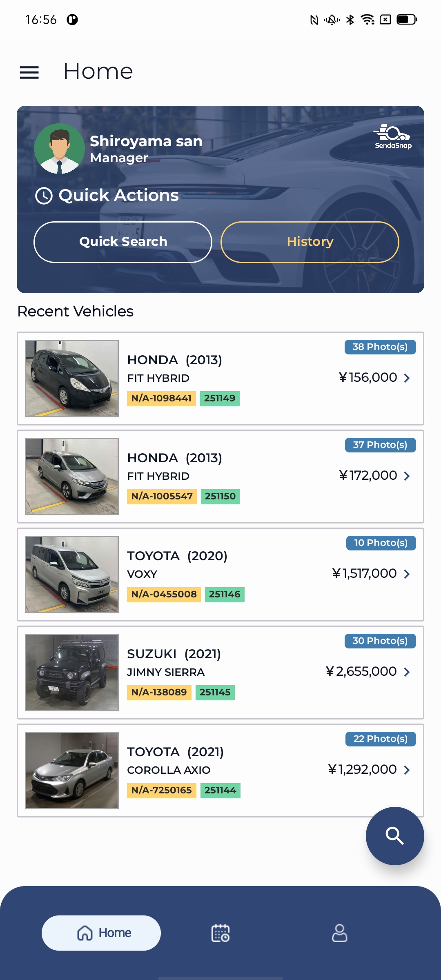Tap the SendaSnap logo

coord(392,136)
